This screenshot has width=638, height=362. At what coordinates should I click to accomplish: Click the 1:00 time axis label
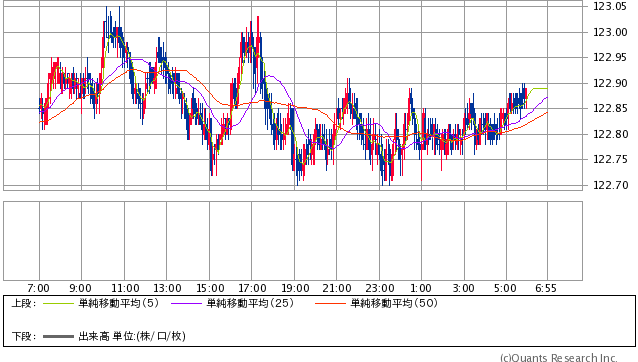pyautogui.click(x=421, y=288)
